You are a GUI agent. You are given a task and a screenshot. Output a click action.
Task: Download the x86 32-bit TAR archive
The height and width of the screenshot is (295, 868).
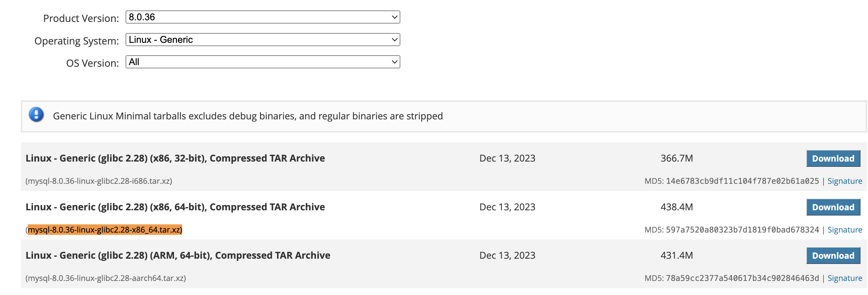pos(833,159)
